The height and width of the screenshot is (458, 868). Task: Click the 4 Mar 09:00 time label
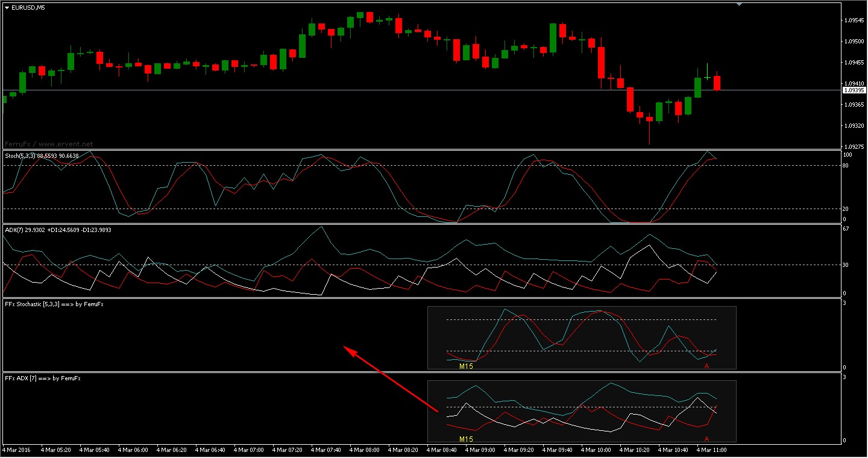point(480,450)
